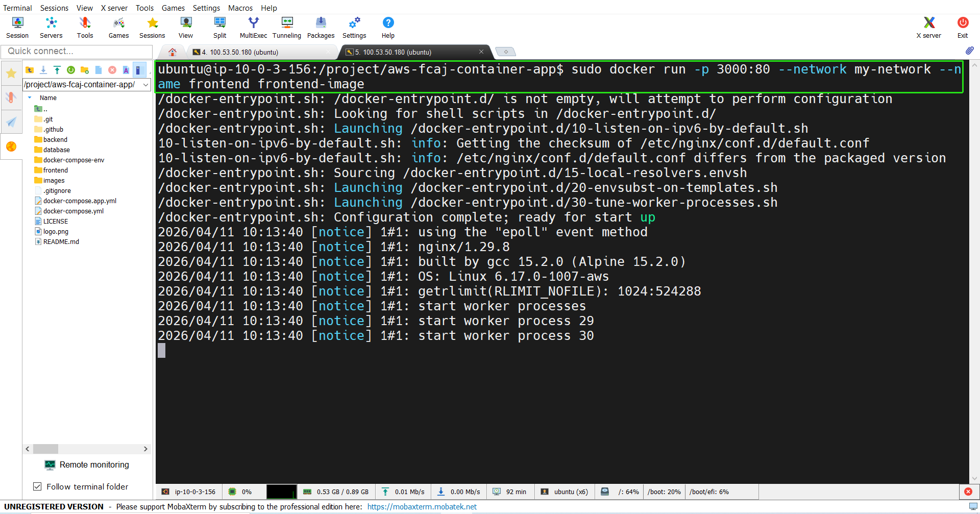
Task: Launch the Games toolbar icon
Action: point(118,28)
